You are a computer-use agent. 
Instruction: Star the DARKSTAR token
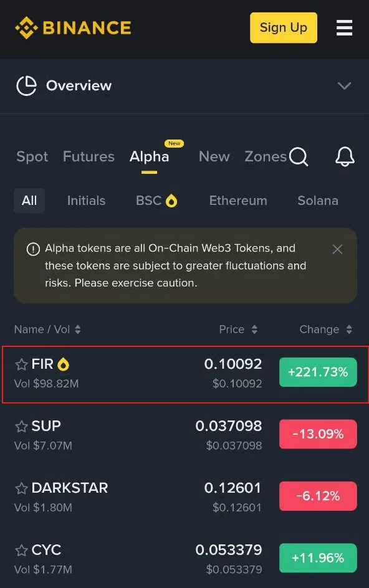point(21,488)
